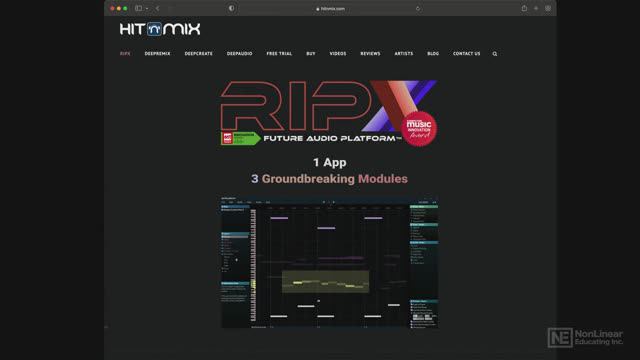Click the '3 Groundbreaking Modules' heading

pyautogui.click(x=329, y=179)
